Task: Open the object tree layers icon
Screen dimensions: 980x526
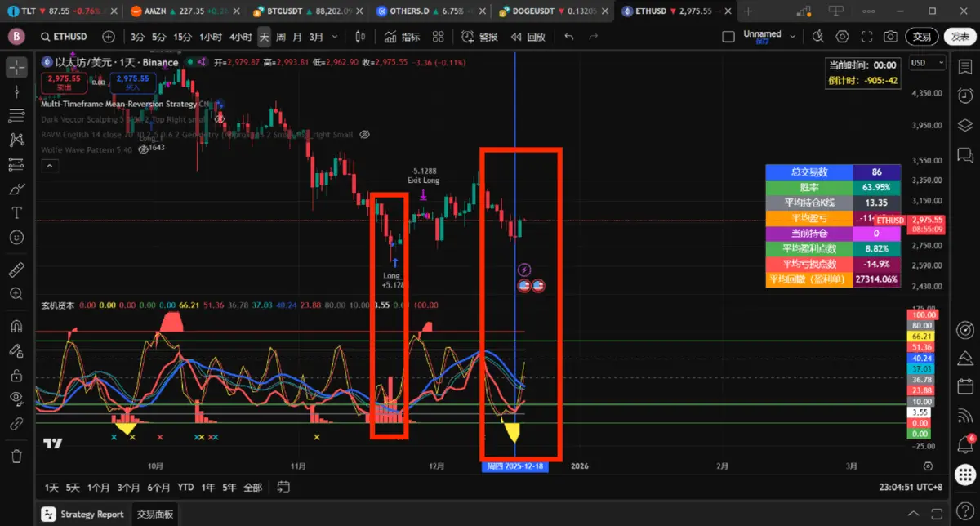Action: coord(964,126)
